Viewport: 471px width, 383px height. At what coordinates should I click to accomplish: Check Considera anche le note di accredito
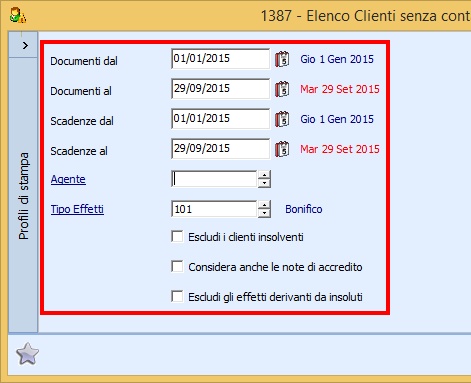point(177,267)
